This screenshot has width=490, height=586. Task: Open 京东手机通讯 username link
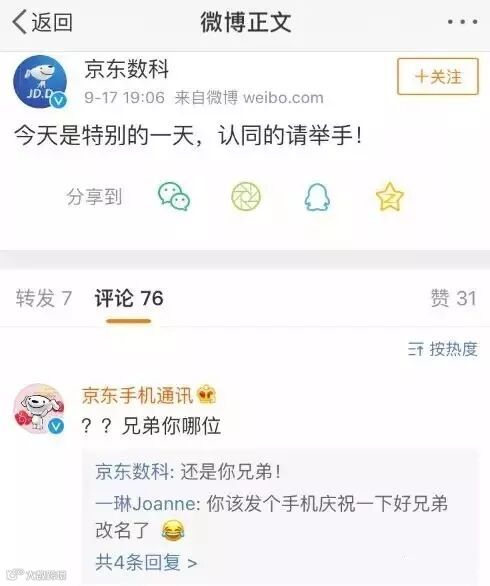(137, 395)
